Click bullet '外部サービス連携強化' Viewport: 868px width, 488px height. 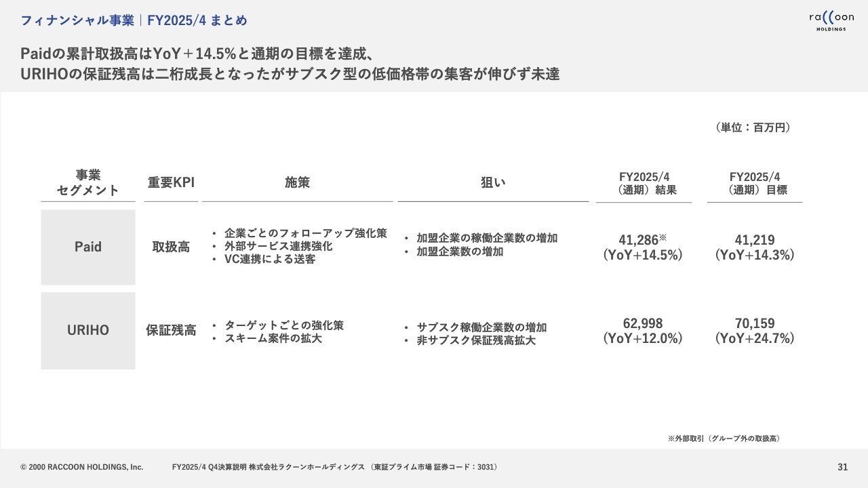pyautogui.click(x=278, y=246)
